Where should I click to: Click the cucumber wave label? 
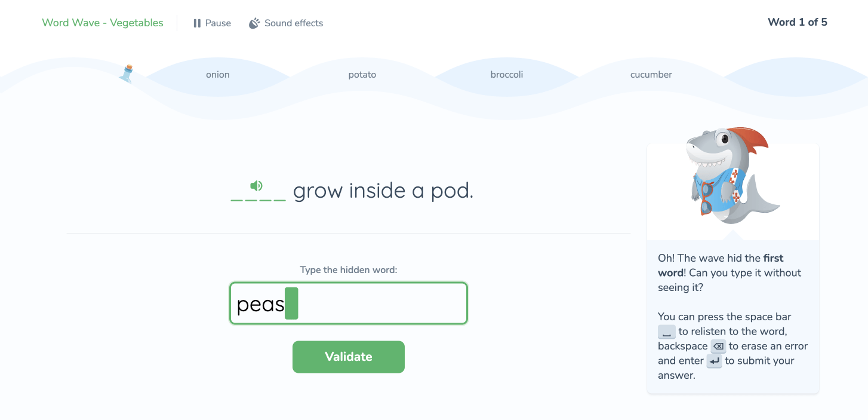coord(651,74)
